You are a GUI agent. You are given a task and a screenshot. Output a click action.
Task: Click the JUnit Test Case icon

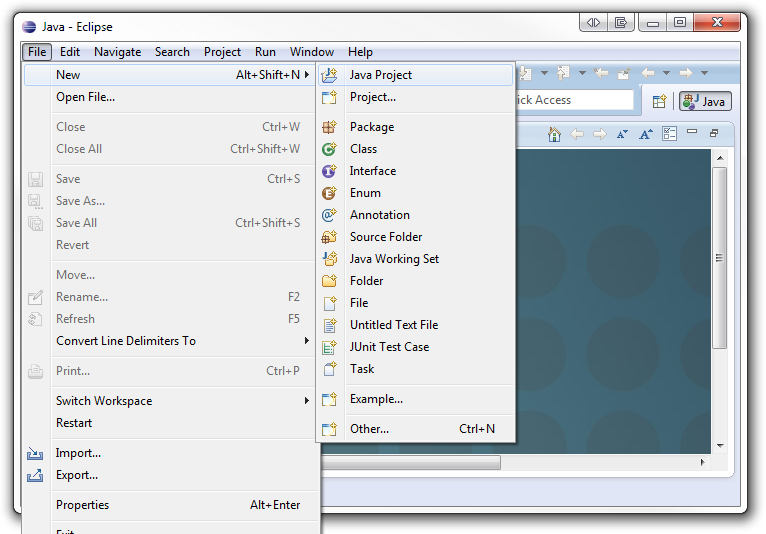(329, 347)
